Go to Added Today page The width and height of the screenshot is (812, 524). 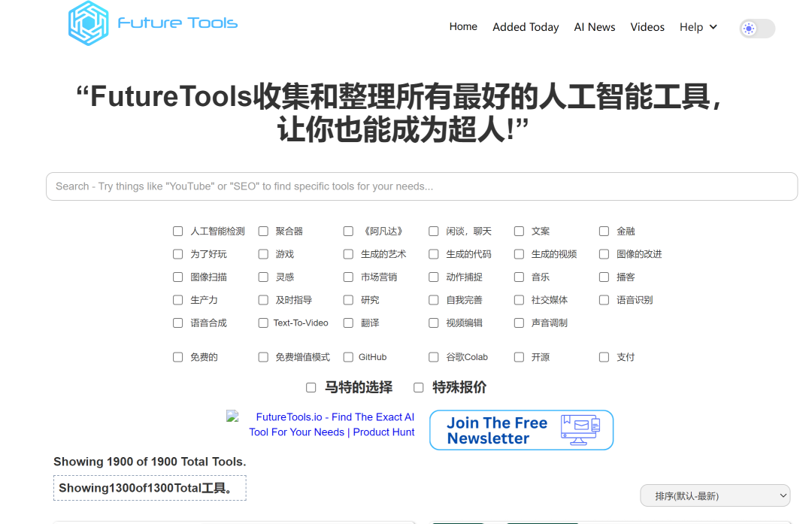pos(526,27)
